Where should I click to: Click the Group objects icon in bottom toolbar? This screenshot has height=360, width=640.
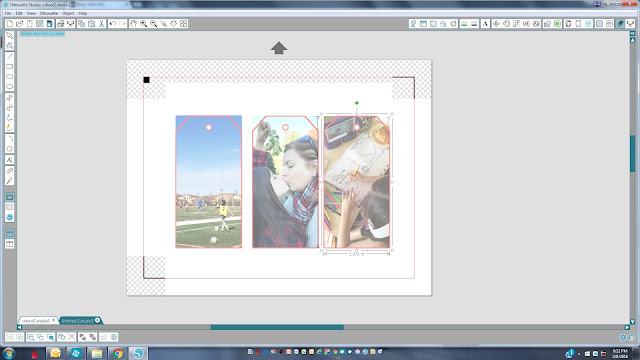pyautogui.click(x=9, y=337)
